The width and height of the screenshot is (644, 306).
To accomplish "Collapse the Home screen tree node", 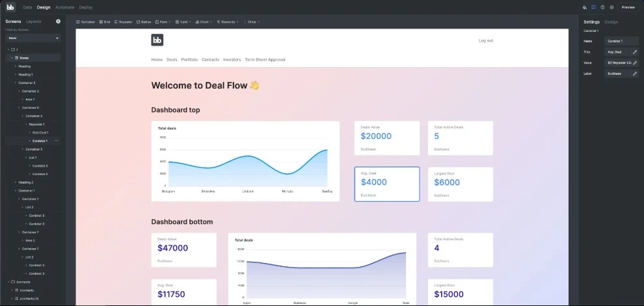I will point(12,58).
